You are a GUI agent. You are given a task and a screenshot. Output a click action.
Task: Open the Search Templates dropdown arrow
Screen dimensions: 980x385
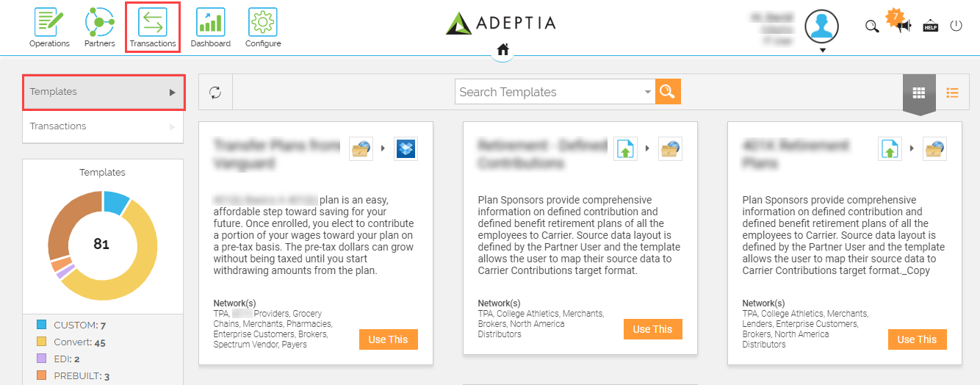pyautogui.click(x=647, y=92)
